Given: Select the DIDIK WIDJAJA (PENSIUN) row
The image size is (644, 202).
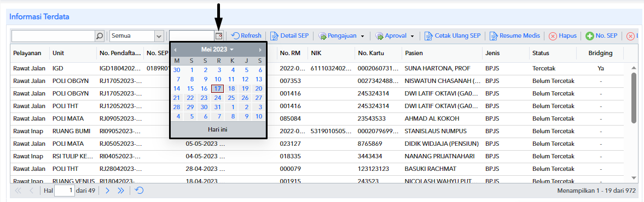Looking at the screenshot, I should (x=317, y=144).
